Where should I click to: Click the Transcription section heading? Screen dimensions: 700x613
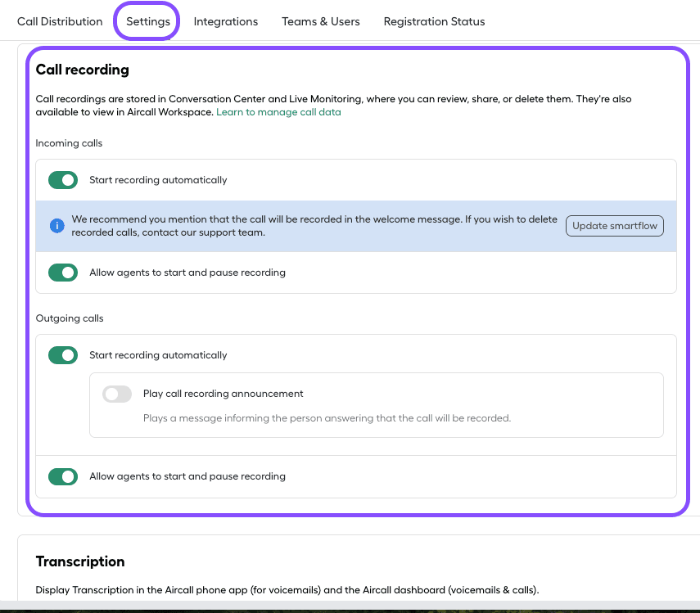tap(79, 561)
